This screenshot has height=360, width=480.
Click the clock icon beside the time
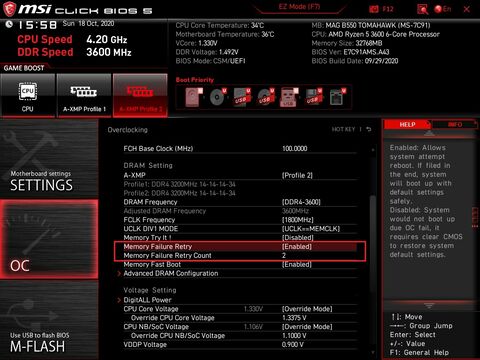click(x=9, y=24)
